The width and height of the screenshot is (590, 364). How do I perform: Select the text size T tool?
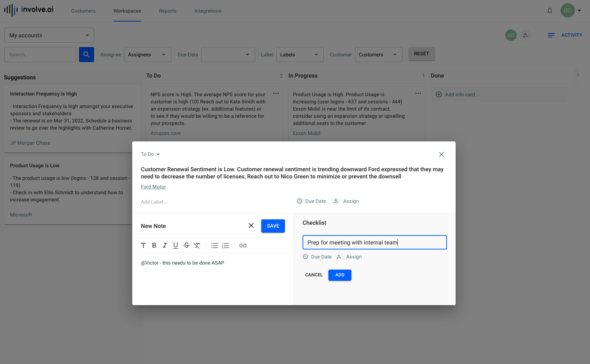coord(143,246)
